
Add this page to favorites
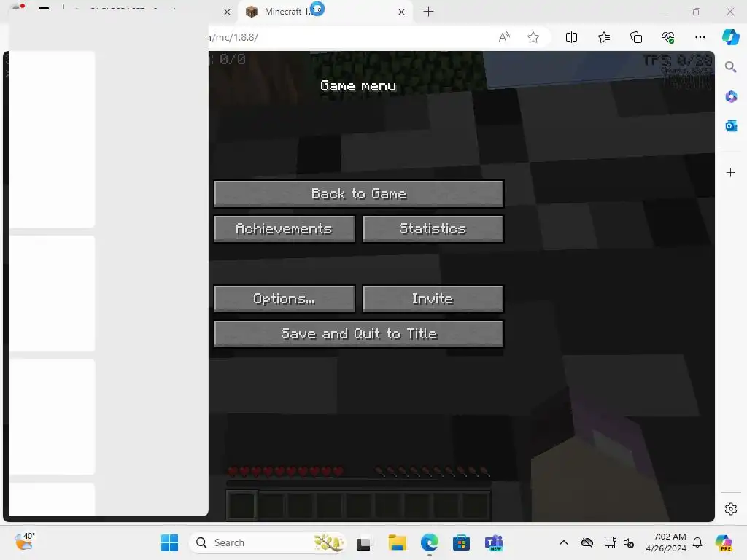(x=533, y=37)
